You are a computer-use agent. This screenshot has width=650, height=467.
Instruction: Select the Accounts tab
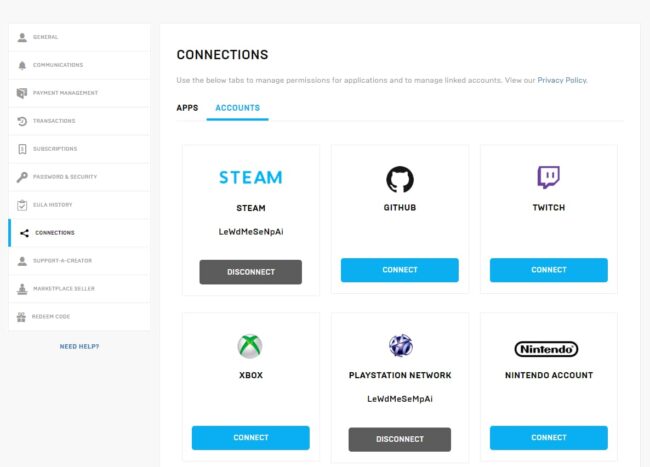237,108
